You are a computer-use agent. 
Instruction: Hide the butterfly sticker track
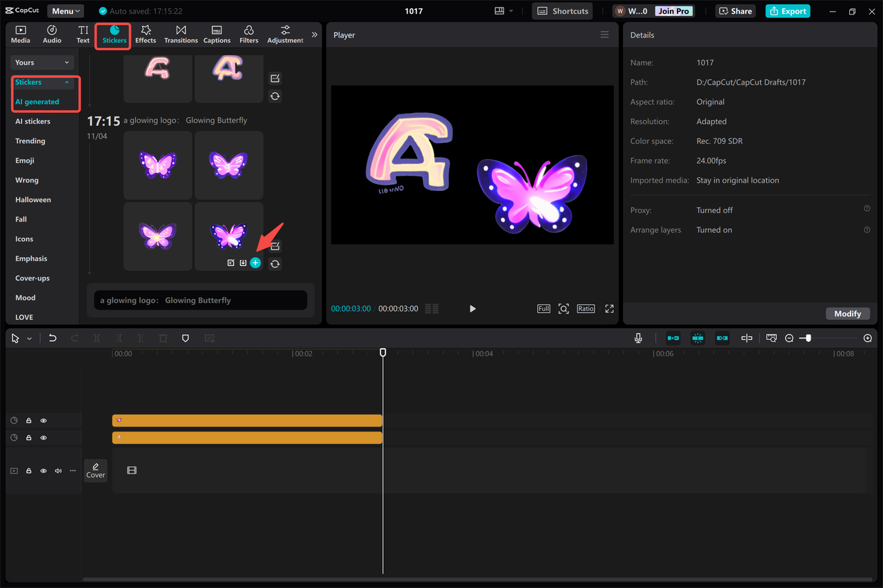[43, 420]
